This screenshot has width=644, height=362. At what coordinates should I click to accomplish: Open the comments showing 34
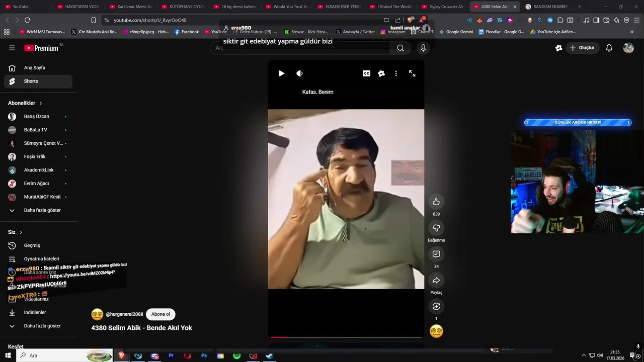pyautogui.click(x=436, y=254)
